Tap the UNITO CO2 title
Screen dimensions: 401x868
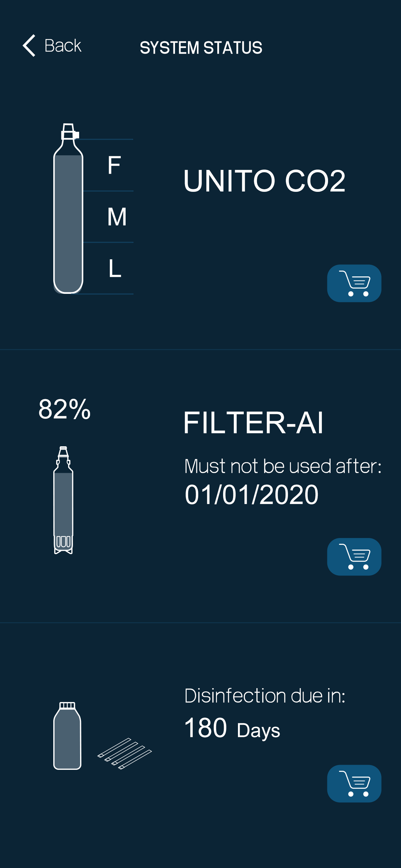pyautogui.click(x=264, y=181)
